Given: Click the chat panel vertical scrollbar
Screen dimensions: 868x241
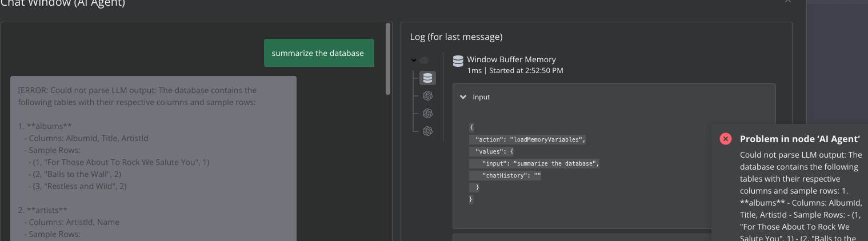Looking at the screenshot, I should [x=389, y=58].
